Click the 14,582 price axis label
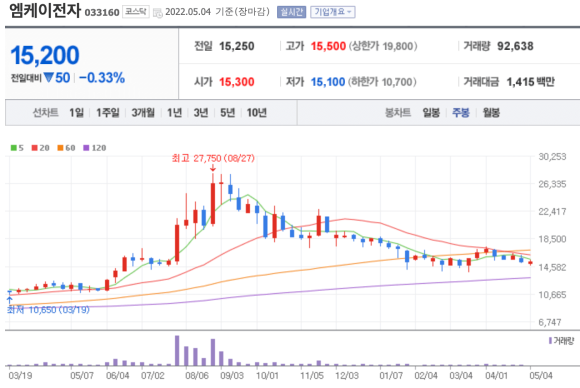 552,267
